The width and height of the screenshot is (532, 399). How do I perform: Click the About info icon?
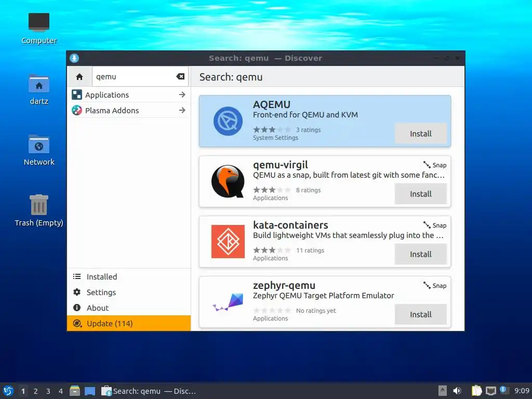click(77, 308)
